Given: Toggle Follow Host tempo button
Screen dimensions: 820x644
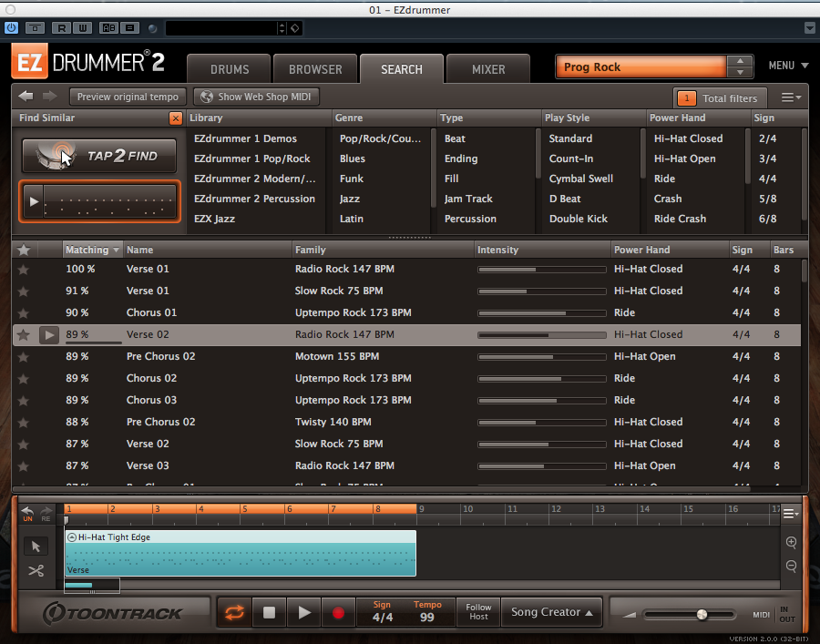Looking at the screenshot, I should (478, 612).
